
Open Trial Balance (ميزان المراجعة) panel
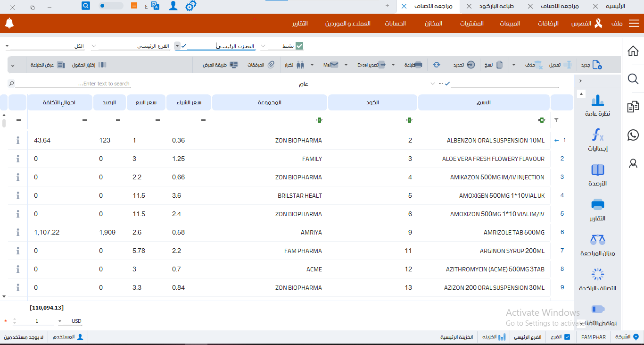click(x=597, y=245)
